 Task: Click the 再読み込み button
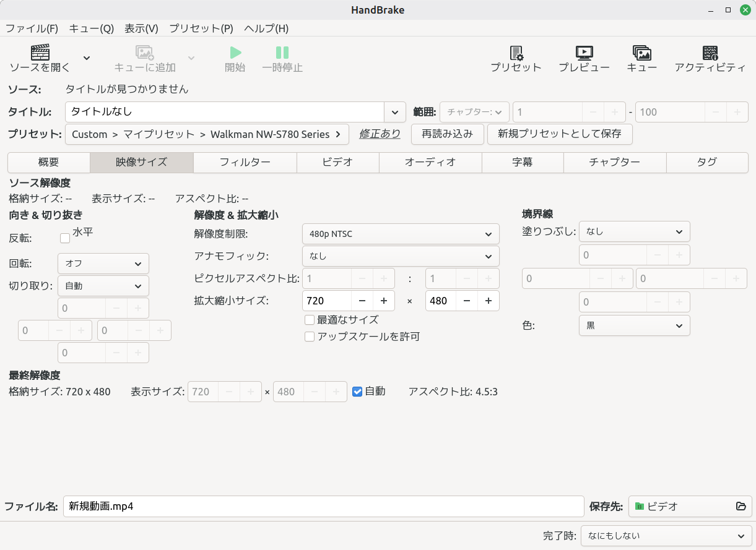click(x=447, y=134)
